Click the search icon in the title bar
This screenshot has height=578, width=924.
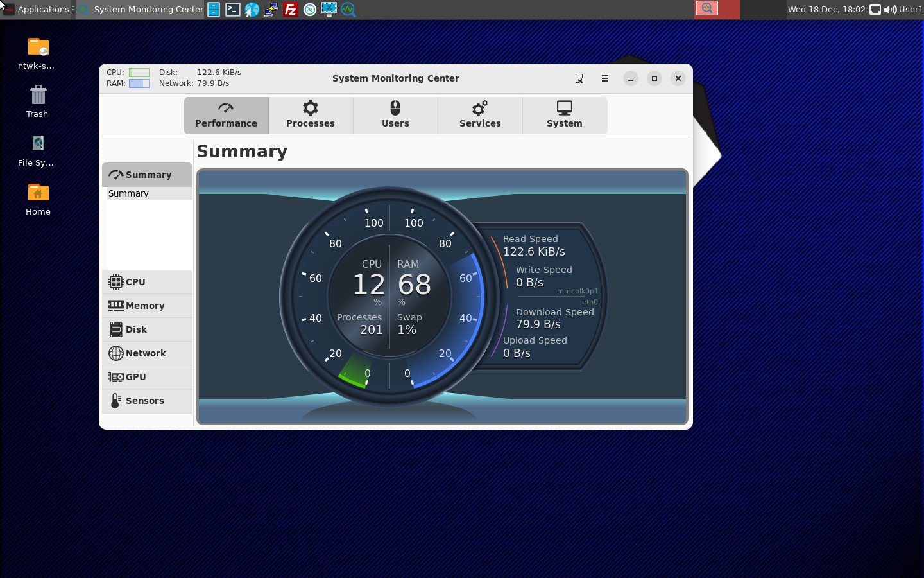point(579,78)
